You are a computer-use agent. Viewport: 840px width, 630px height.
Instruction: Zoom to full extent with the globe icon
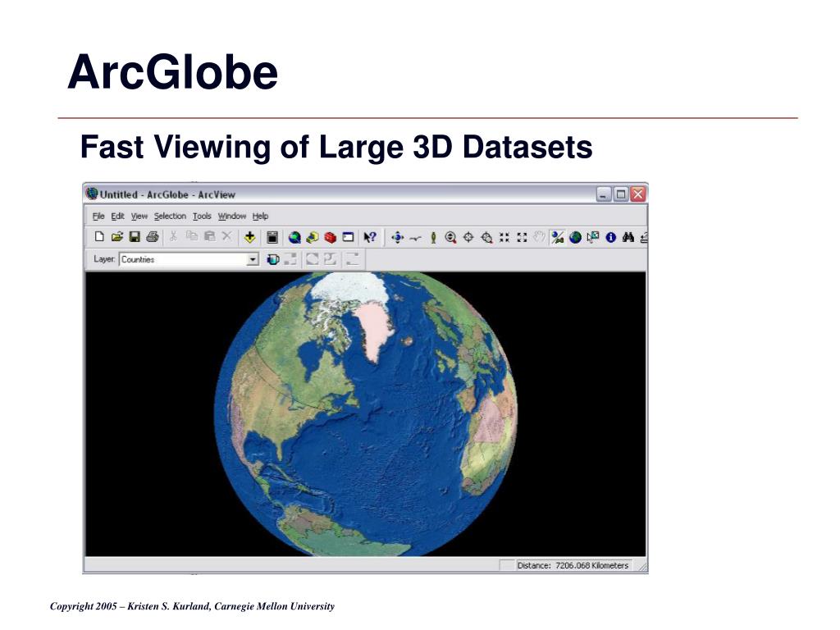(575, 237)
